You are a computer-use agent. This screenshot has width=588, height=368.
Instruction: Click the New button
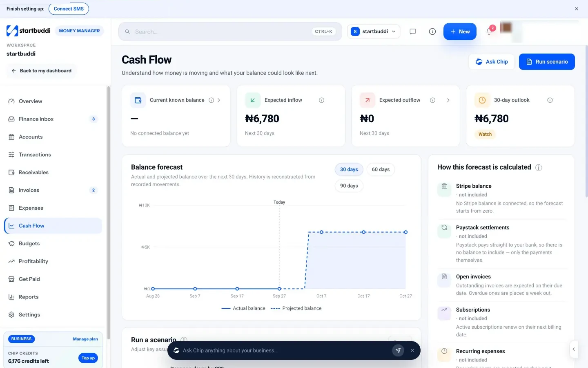(x=460, y=31)
